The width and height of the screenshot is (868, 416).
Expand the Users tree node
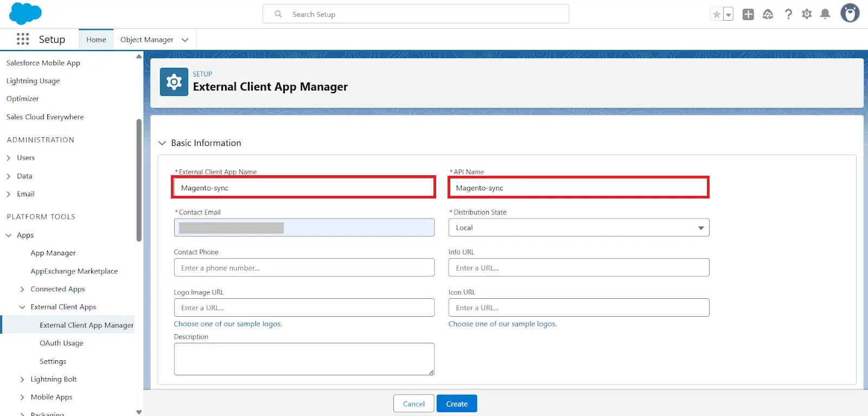pyautogui.click(x=9, y=158)
